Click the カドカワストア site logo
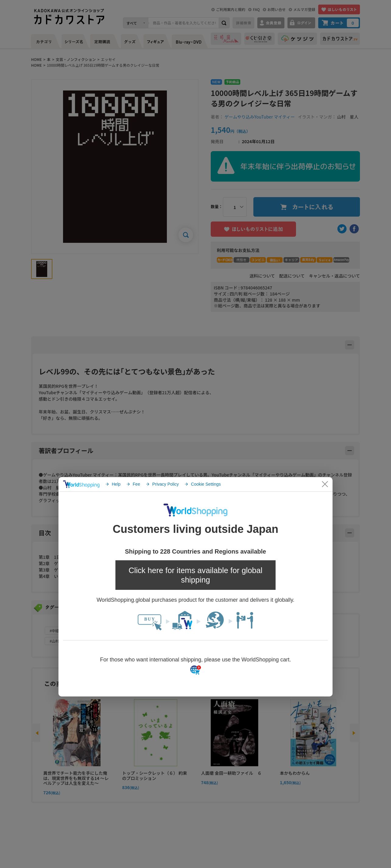This screenshot has height=868, width=391. click(69, 16)
